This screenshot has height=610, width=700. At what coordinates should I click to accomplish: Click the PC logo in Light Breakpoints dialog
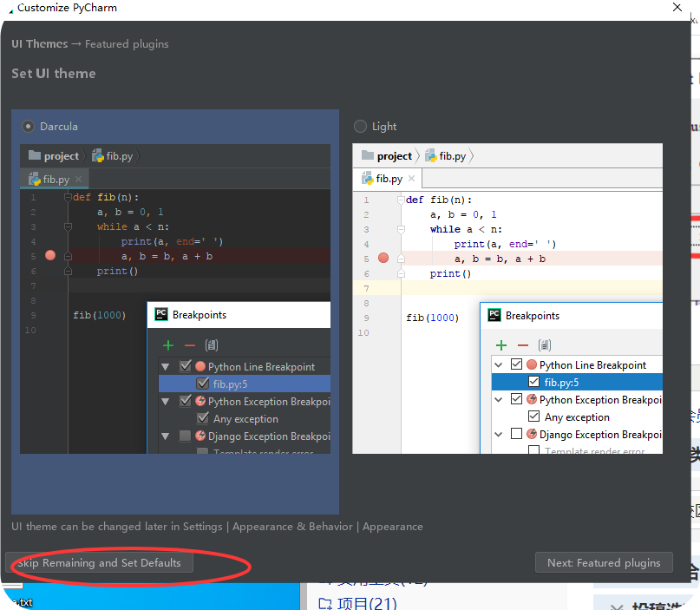[x=494, y=315]
